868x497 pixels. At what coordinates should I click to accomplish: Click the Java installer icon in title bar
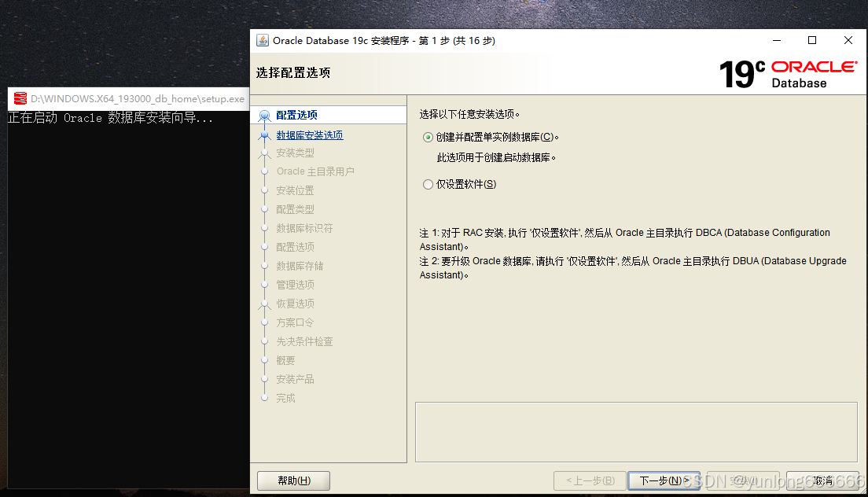[x=263, y=40]
